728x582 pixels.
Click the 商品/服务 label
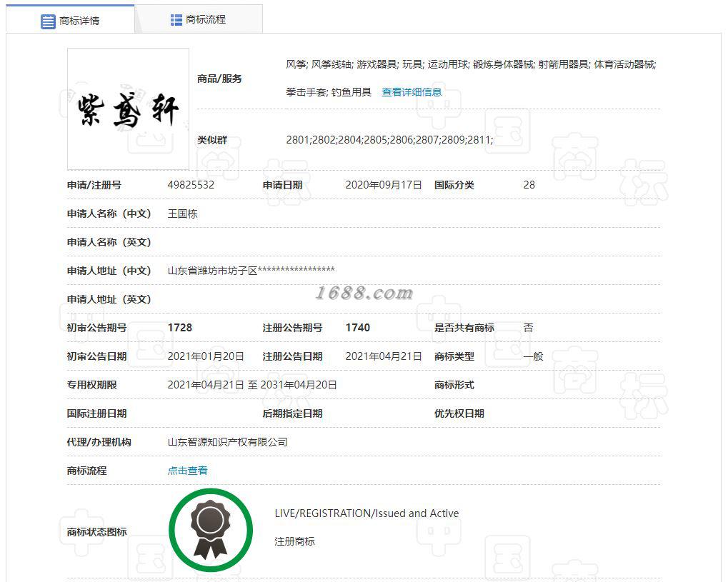(219, 79)
